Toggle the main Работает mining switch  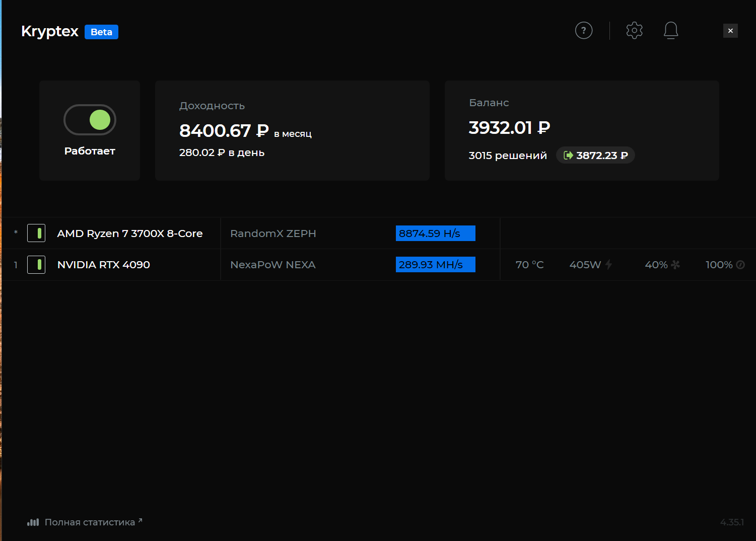pos(90,120)
